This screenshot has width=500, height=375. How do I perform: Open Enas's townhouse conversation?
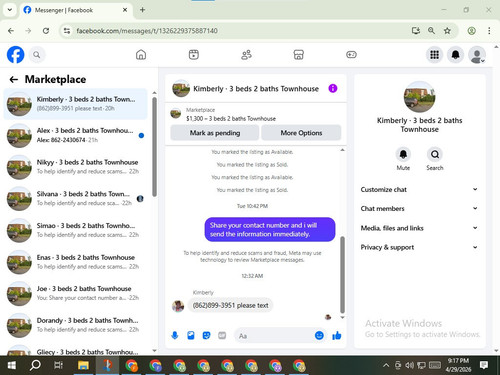[x=75, y=262]
